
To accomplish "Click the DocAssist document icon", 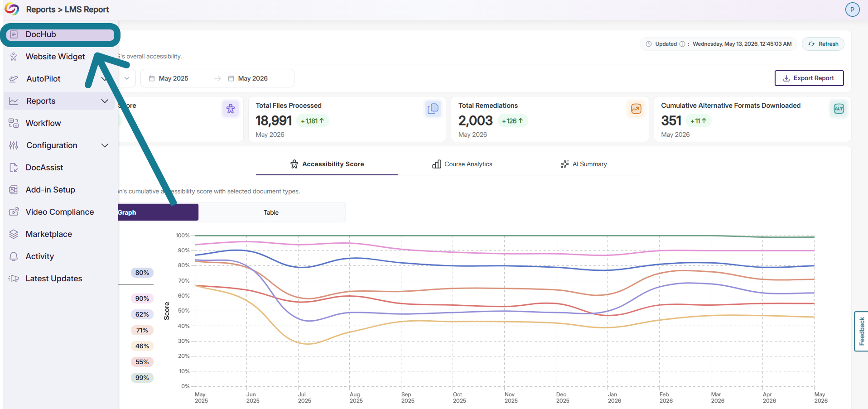I will [14, 168].
